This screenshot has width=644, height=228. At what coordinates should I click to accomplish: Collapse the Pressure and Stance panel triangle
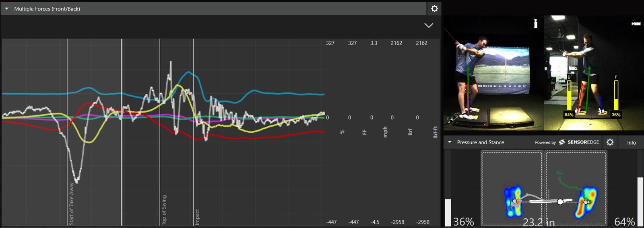coord(450,142)
